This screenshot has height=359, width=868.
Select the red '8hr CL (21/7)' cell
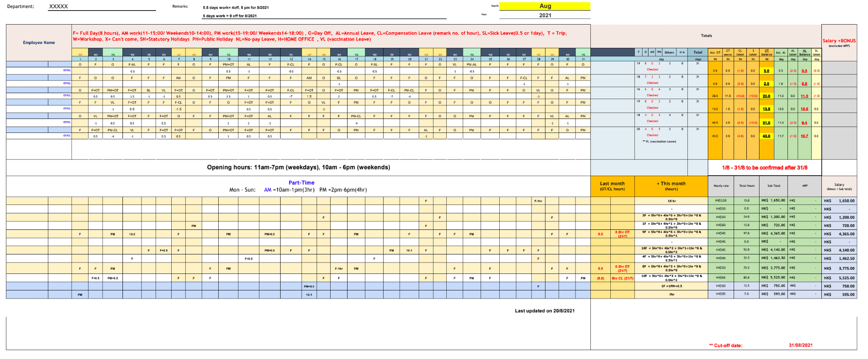[x=623, y=278]
